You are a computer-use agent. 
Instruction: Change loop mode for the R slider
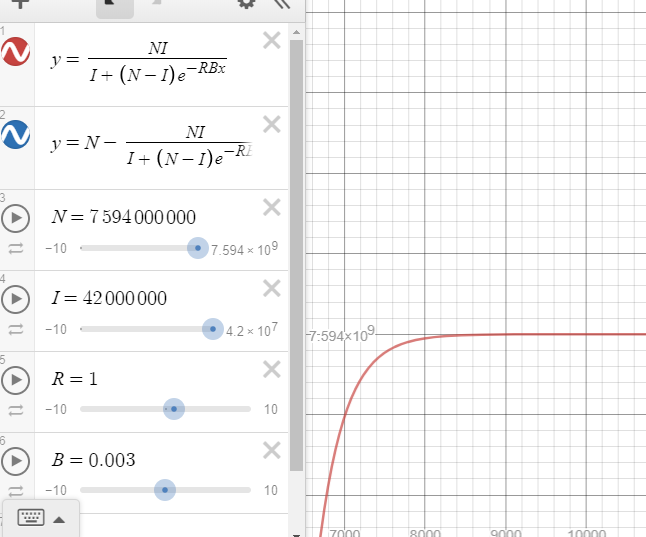pos(15,409)
